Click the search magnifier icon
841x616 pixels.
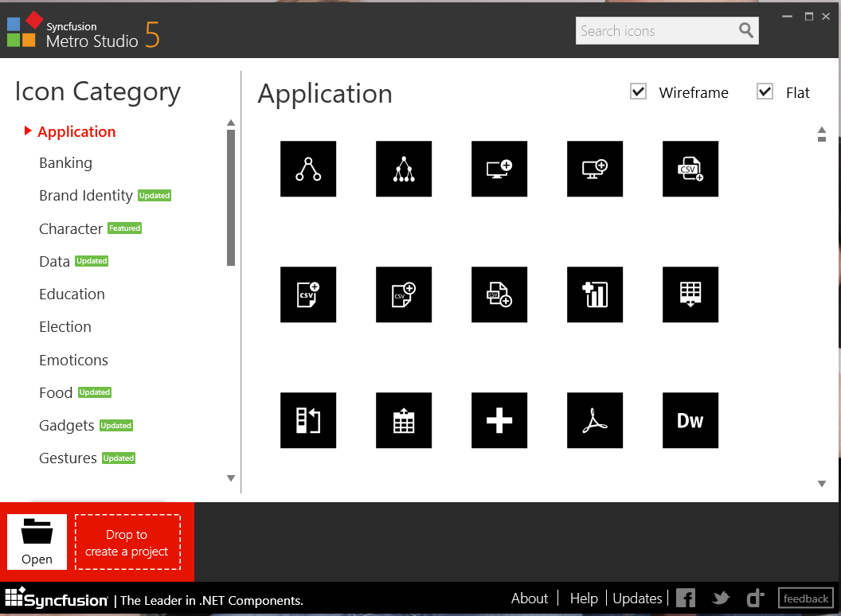(746, 31)
